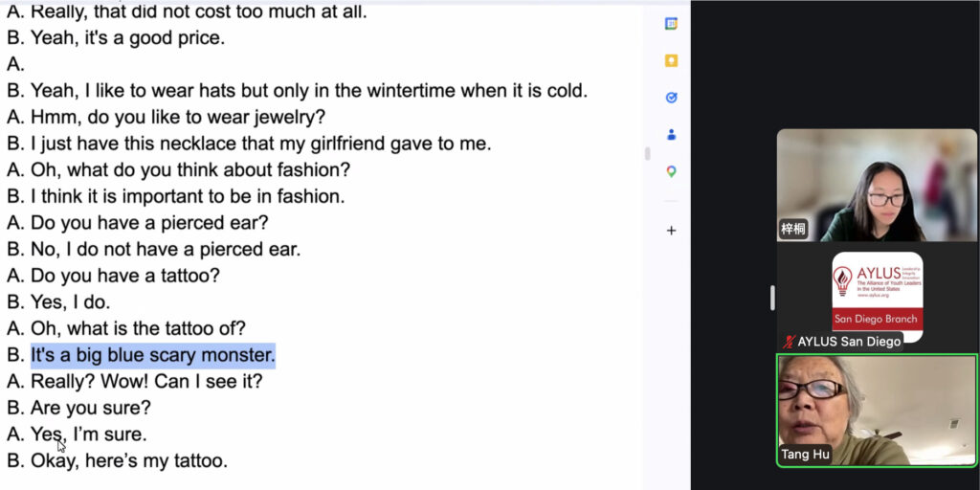Open Google Maps side panel

point(671,171)
